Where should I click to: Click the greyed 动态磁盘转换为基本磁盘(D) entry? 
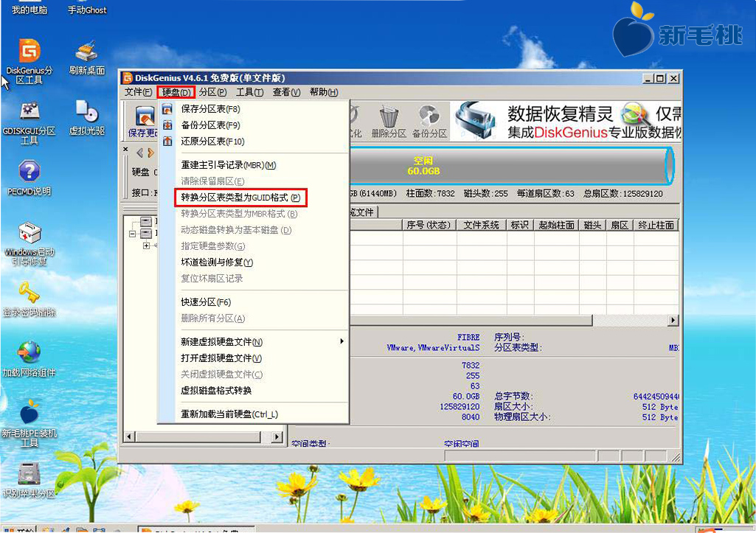pyautogui.click(x=254, y=230)
